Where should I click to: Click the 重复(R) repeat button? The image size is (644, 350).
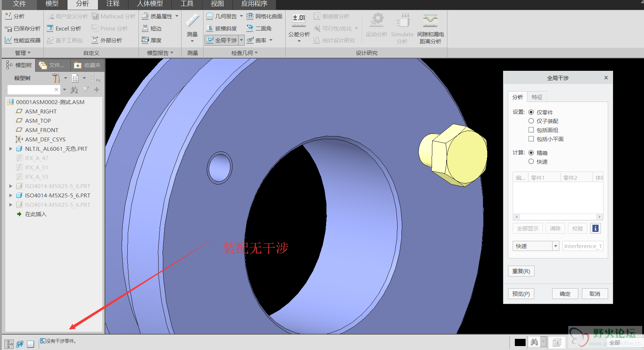tap(521, 271)
